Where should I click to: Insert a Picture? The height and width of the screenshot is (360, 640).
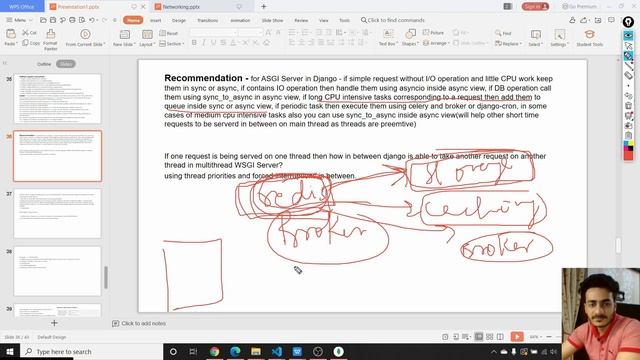coord(433,33)
